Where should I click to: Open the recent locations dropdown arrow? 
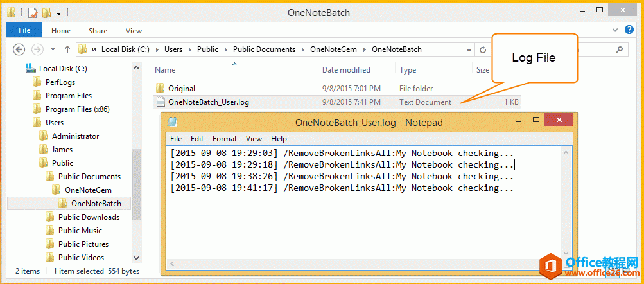(x=53, y=49)
